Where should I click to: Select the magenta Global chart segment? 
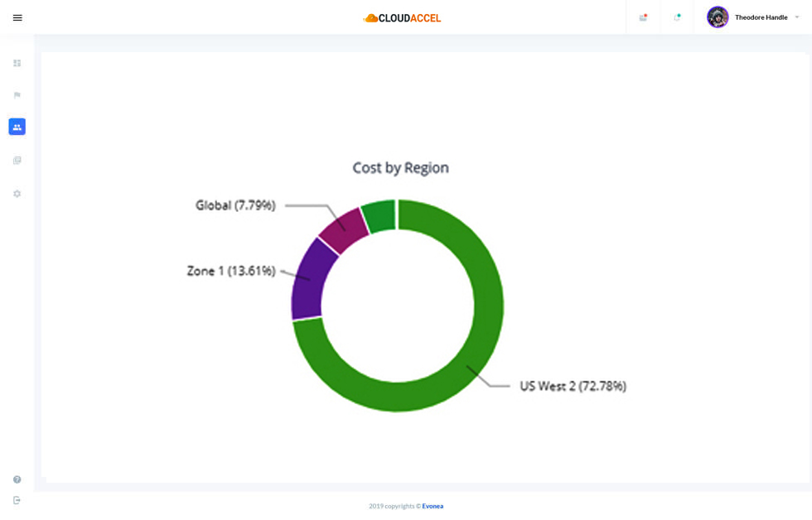pos(345,229)
